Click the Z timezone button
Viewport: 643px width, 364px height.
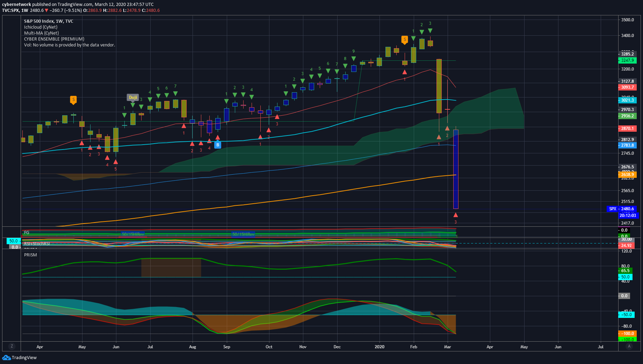(x=12, y=346)
